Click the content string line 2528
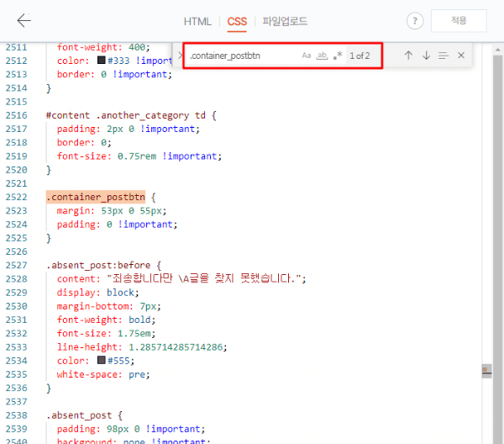This screenshot has width=504, height=444. (x=181, y=278)
